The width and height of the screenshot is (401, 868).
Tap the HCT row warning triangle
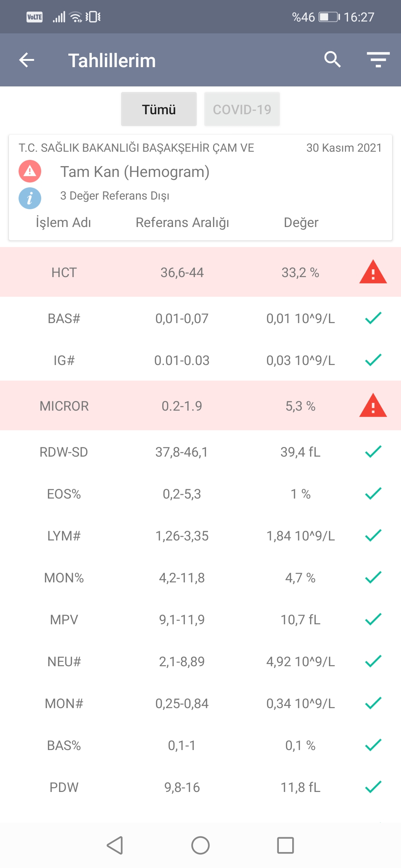(x=373, y=273)
